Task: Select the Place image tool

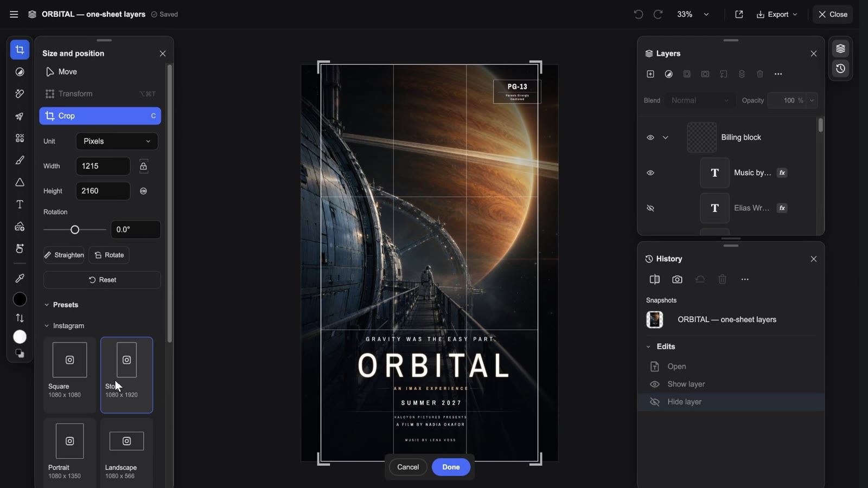Action: click(20, 226)
